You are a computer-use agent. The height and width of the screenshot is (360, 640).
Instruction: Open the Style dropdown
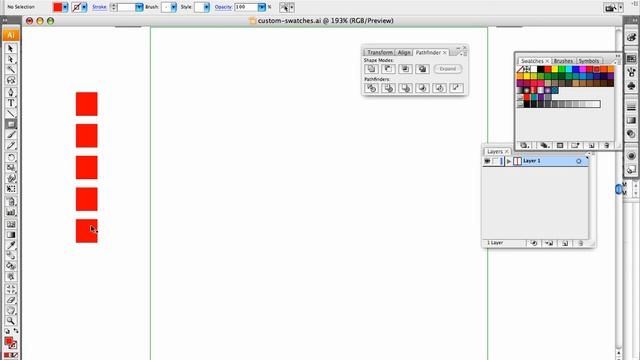[x=207, y=7]
